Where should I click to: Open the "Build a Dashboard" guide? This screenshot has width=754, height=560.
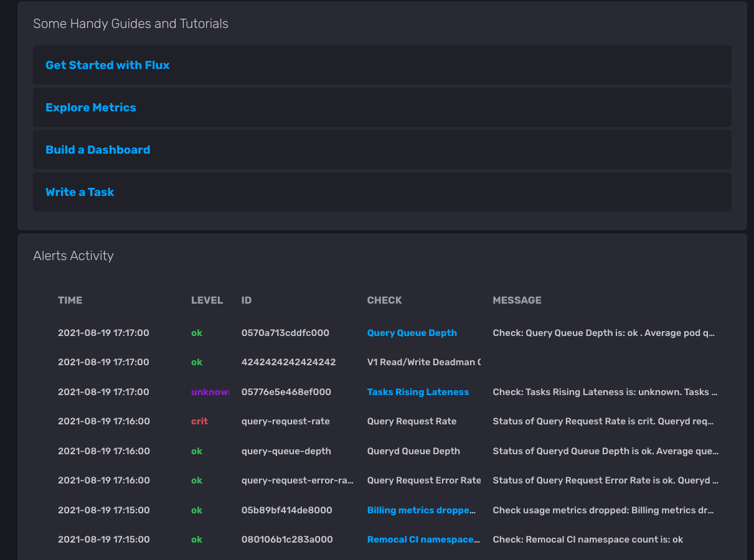click(x=98, y=149)
